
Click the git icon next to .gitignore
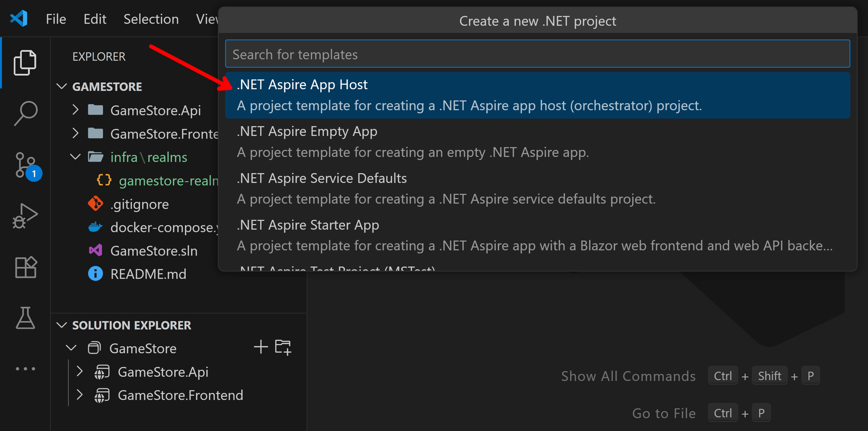pos(95,204)
